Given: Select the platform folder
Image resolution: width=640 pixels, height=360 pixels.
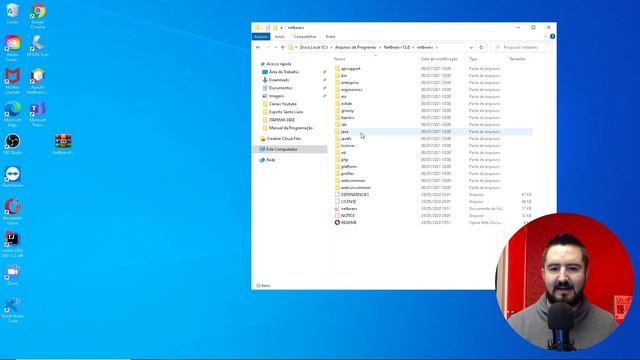Looking at the screenshot, I should [x=349, y=167].
